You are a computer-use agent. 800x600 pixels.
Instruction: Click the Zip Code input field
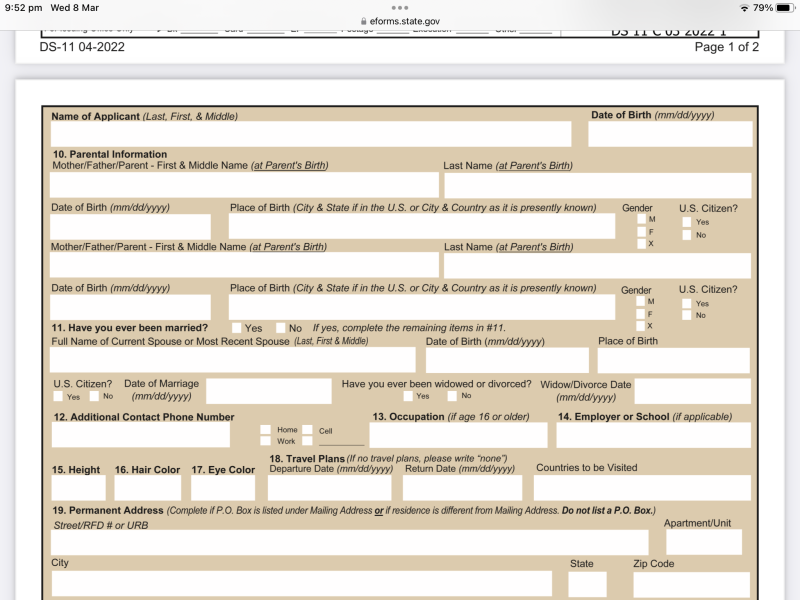click(690, 584)
